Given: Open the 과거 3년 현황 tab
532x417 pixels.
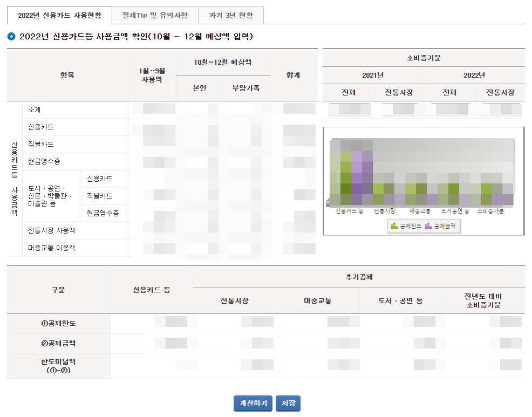Looking at the screenshot, I should coord(231,15).
